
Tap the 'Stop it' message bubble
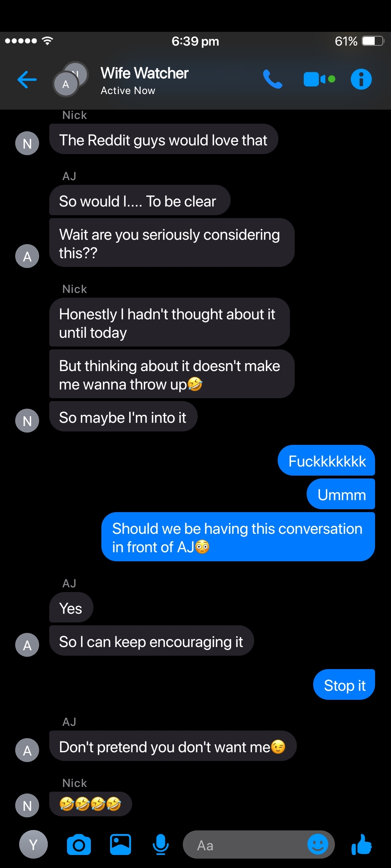tap(344, 684)
